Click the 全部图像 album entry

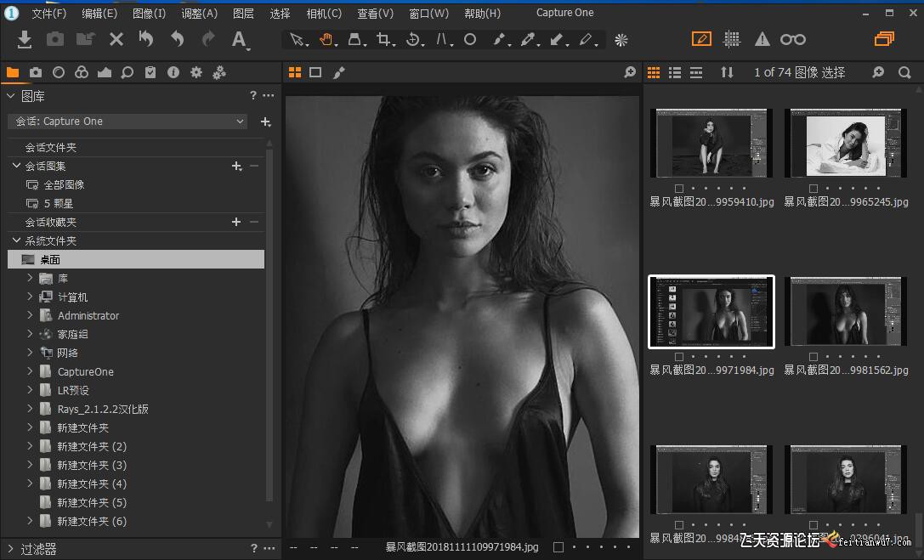tap(64, 184)
